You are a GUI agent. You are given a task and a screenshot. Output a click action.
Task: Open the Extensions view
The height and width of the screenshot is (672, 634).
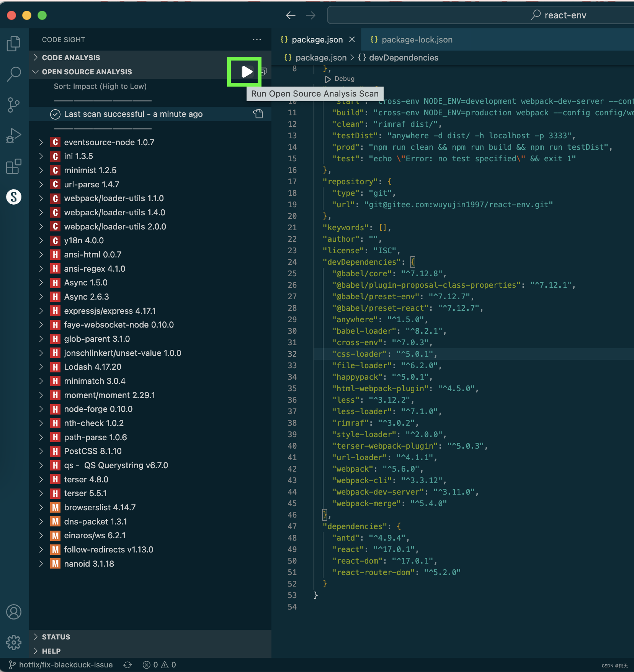pos(14,166)
